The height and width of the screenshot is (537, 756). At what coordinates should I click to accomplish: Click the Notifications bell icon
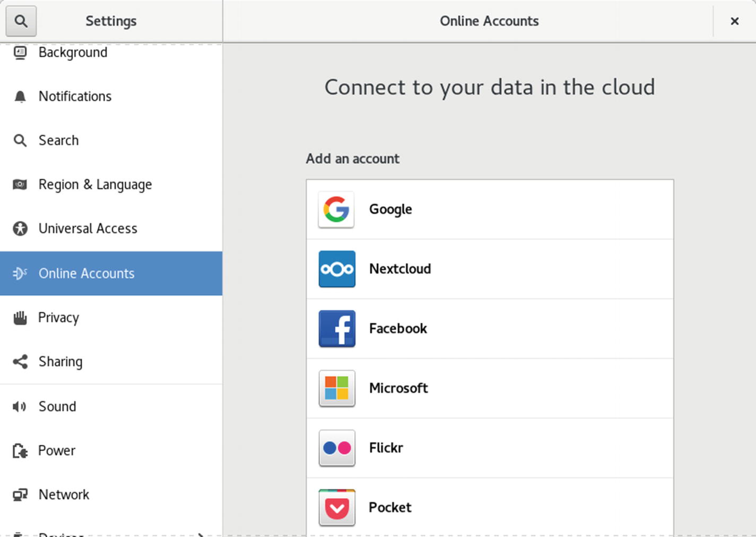pos(20,96)
